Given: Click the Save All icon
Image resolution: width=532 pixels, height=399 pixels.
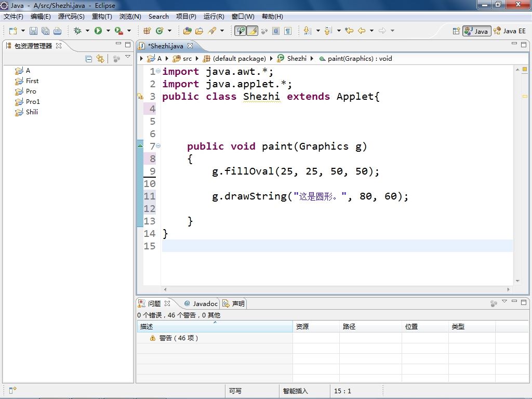Looking at the screenshot, I should [x=45, y=31].
